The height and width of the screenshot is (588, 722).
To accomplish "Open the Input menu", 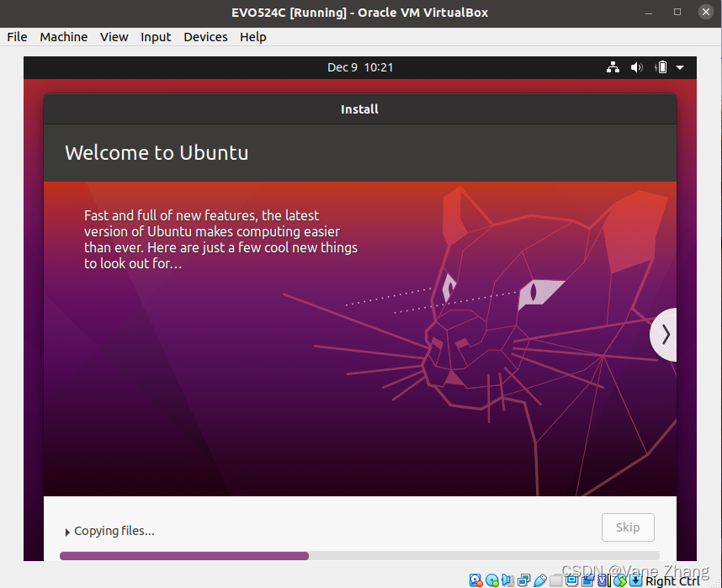I will click(156, 37).
